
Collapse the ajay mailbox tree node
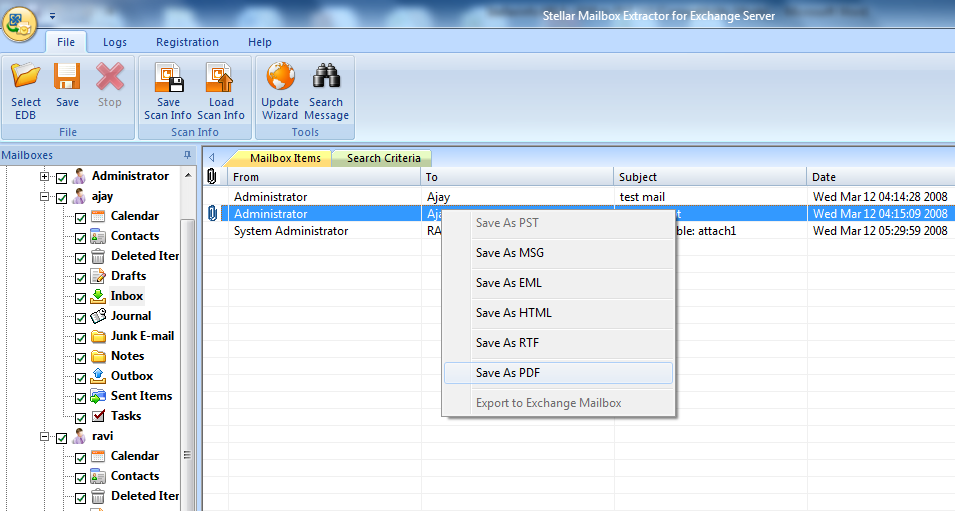point(44,197)
